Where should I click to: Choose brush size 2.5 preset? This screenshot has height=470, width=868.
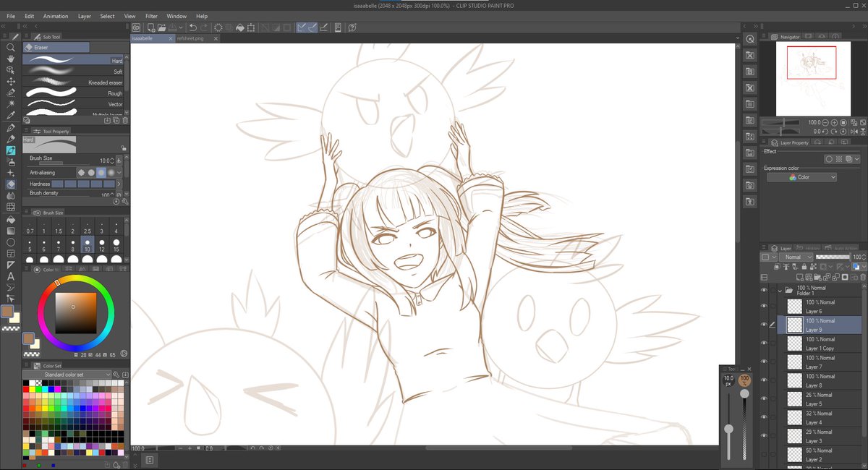pyautogui.click(x=88, y=226)
